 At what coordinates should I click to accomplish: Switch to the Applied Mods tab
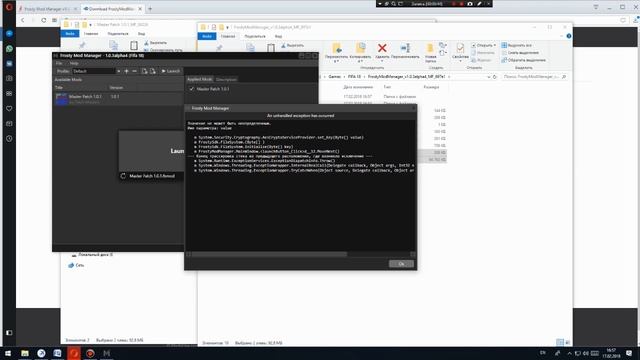200,79
